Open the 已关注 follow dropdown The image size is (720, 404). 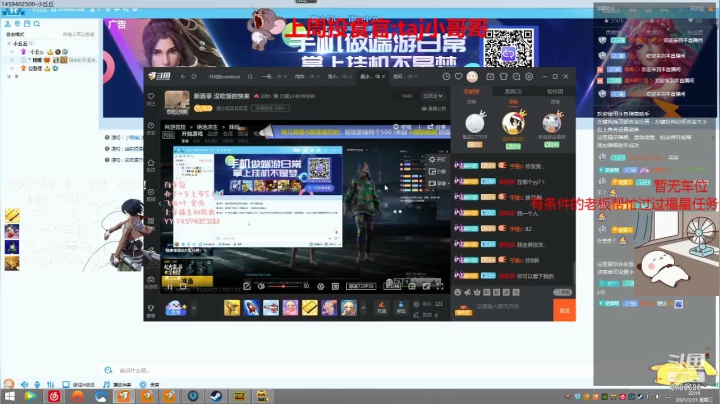[433, 96]
